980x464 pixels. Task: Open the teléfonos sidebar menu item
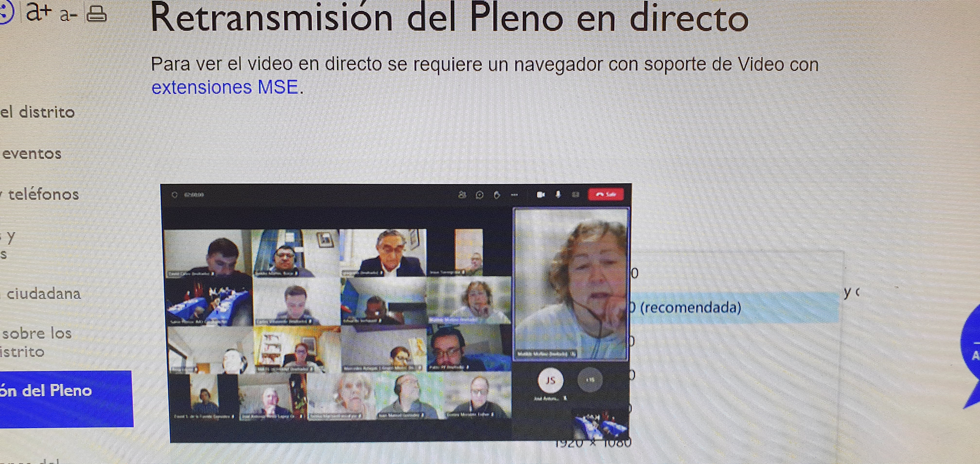coord(43,195)
